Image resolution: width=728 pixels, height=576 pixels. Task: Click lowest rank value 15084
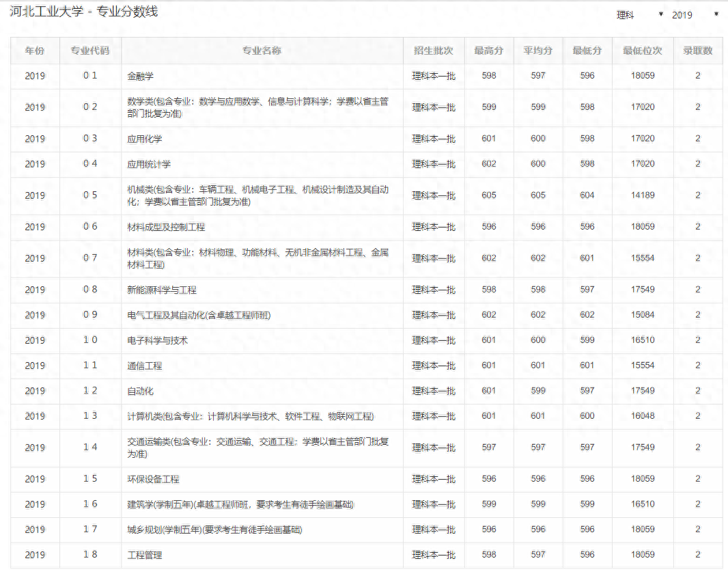tap(643, 314)
